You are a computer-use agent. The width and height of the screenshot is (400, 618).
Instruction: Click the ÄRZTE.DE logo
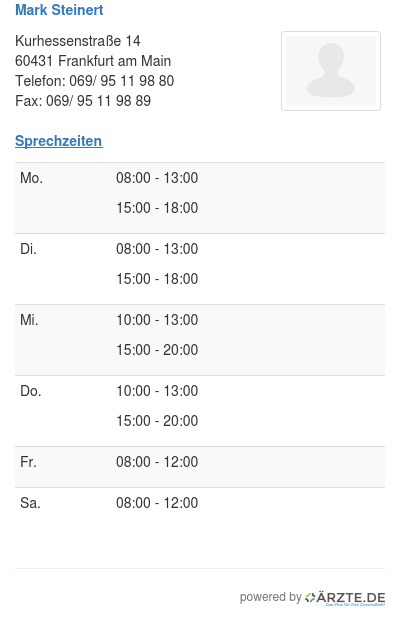345,598
